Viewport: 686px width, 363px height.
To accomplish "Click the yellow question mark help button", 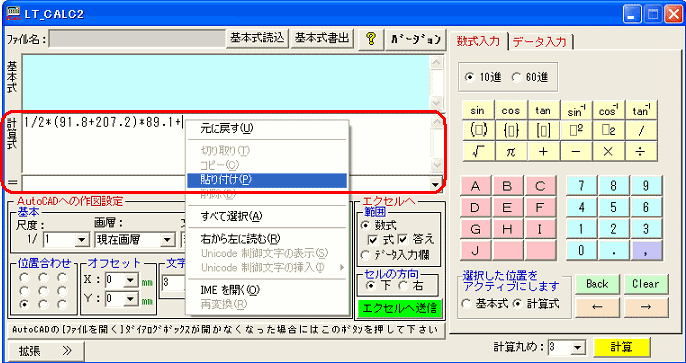I will [371, 38].
